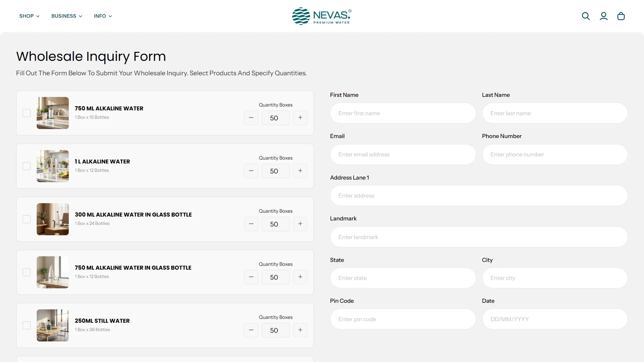Expand the SHOP menu
The width and height of the screenshot is (644, 362).
pos(29,16)
